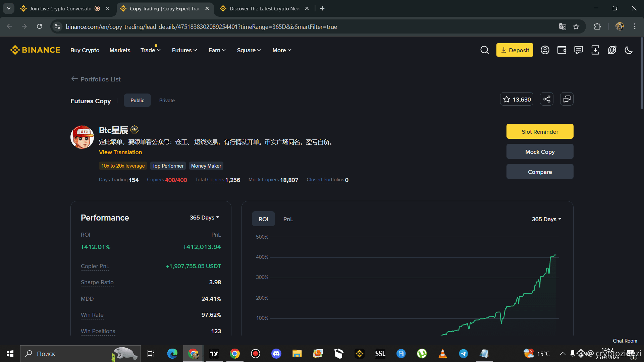The width and height of the screenshot is (644, 362).
Task: Click the Total Copiers label
Action: tap(210, 180)
